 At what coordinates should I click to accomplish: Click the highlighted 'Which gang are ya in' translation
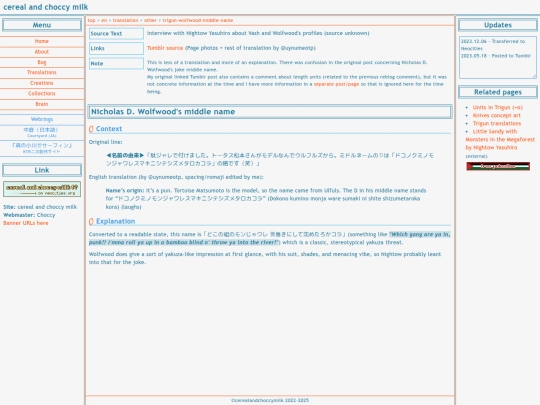tap(269, 238)
